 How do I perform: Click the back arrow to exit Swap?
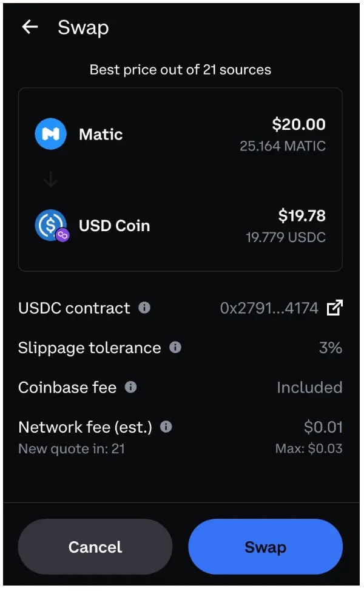(x=30, y=27)
